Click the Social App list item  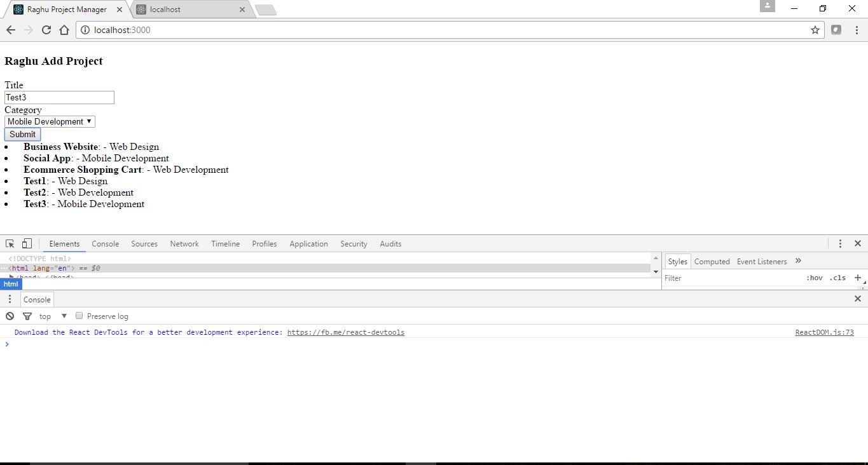(96, 158)
